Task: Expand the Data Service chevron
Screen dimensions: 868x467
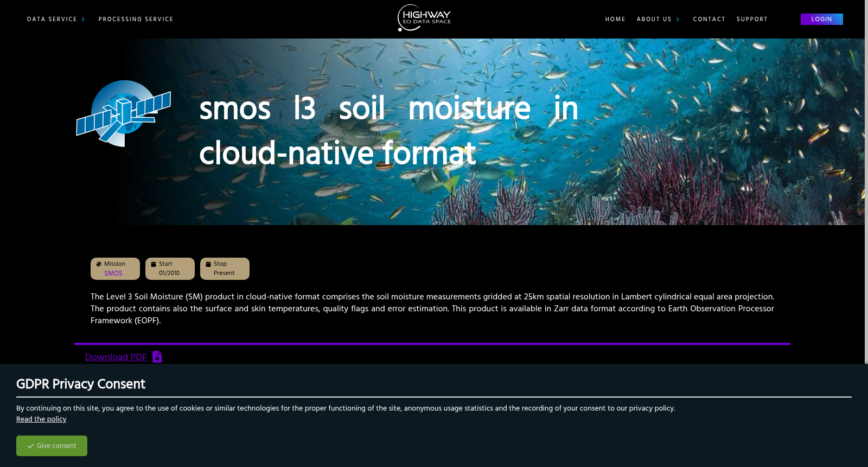Action: click(83, 20)
